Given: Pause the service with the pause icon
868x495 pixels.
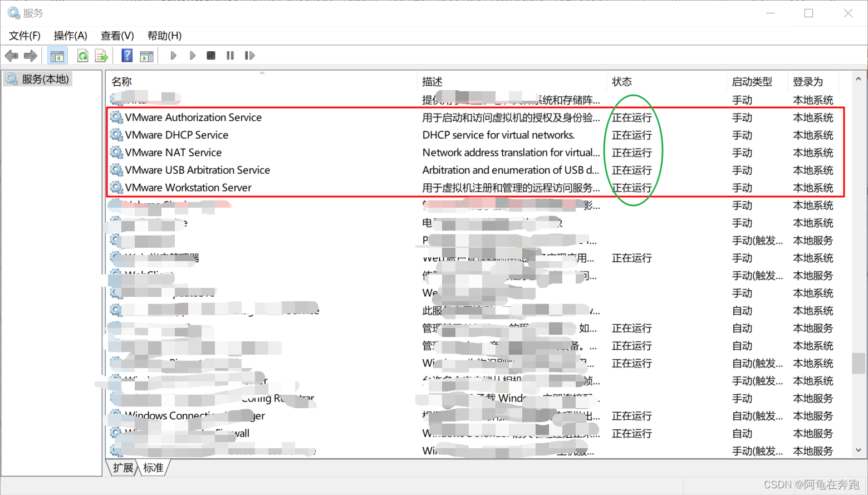Looking at the screenshot, I should tap(230, 55).
